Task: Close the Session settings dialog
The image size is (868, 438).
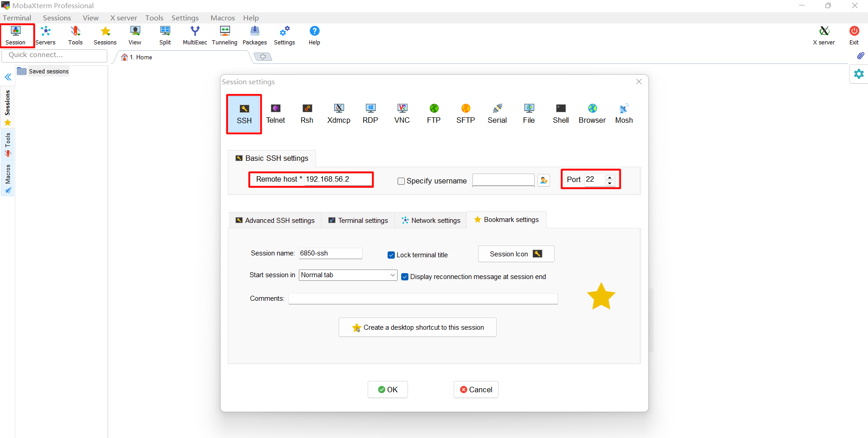Action: pyautogui.click(x=639, y=82)
